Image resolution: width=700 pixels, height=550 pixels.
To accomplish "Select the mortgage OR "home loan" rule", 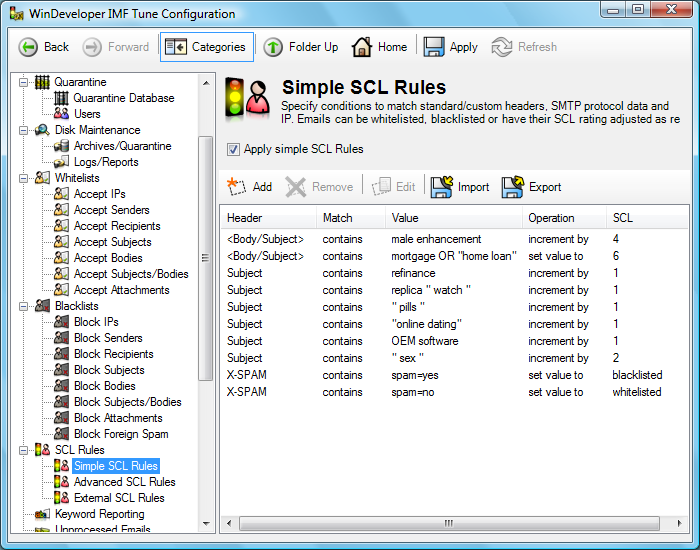I will coord(454,256).
